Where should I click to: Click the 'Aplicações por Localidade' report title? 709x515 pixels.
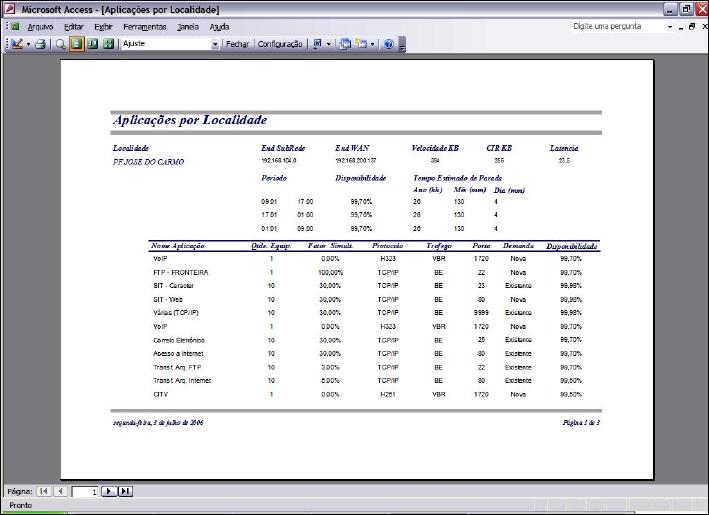pyautogui.click(x=190, y=120)
